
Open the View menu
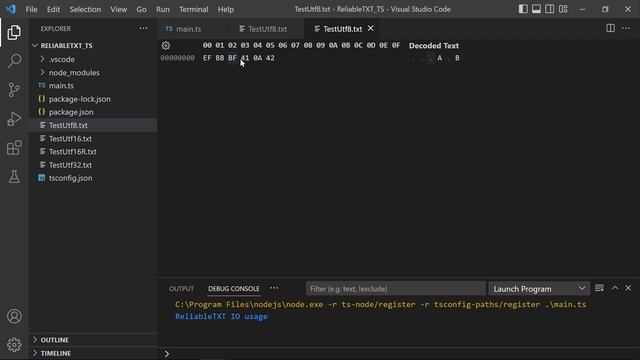coord(118,9)
